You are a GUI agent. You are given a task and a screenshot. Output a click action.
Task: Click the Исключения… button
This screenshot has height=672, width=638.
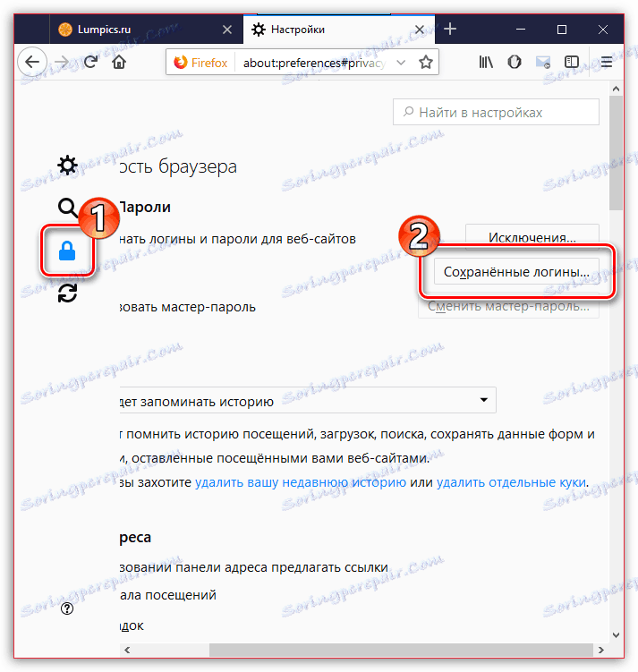tap(532, 237)
